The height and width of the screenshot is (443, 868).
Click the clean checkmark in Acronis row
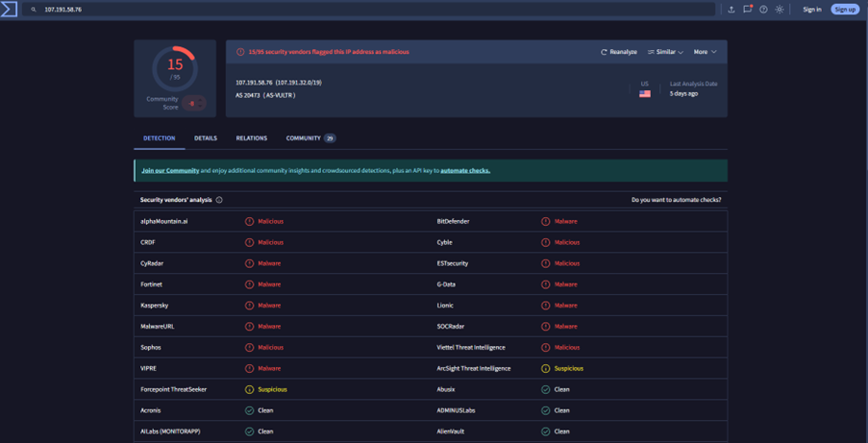(250, 411)
